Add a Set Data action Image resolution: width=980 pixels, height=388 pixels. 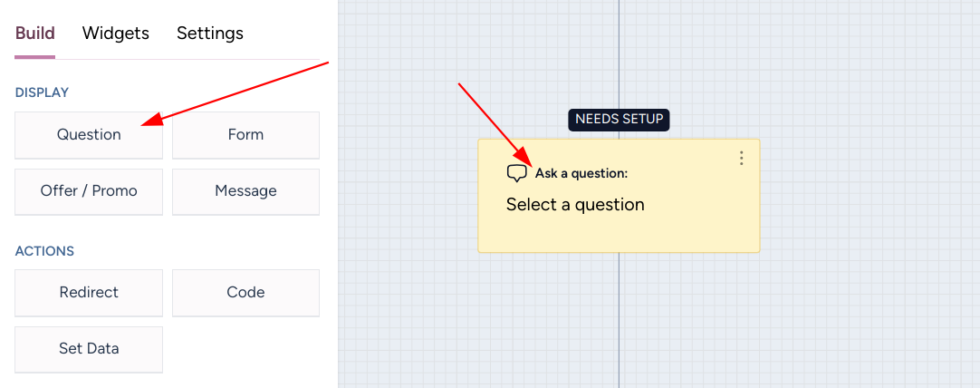tap(89, 349)
